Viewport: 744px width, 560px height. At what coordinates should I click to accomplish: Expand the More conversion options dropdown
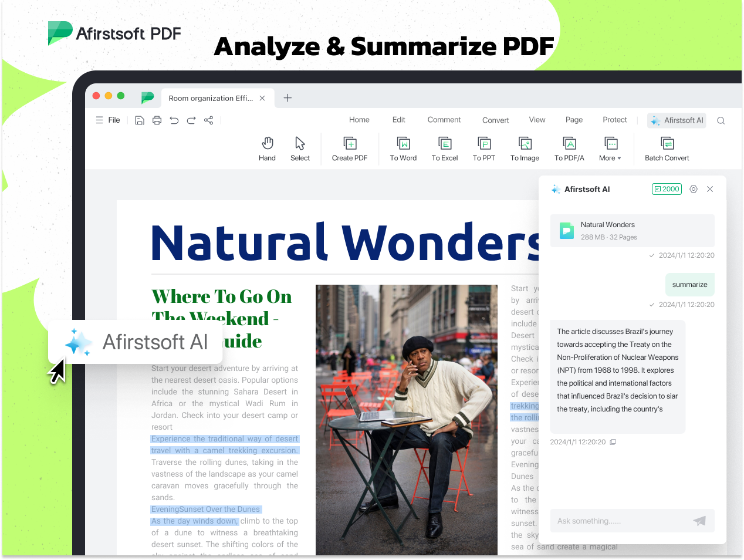(610, 149)
